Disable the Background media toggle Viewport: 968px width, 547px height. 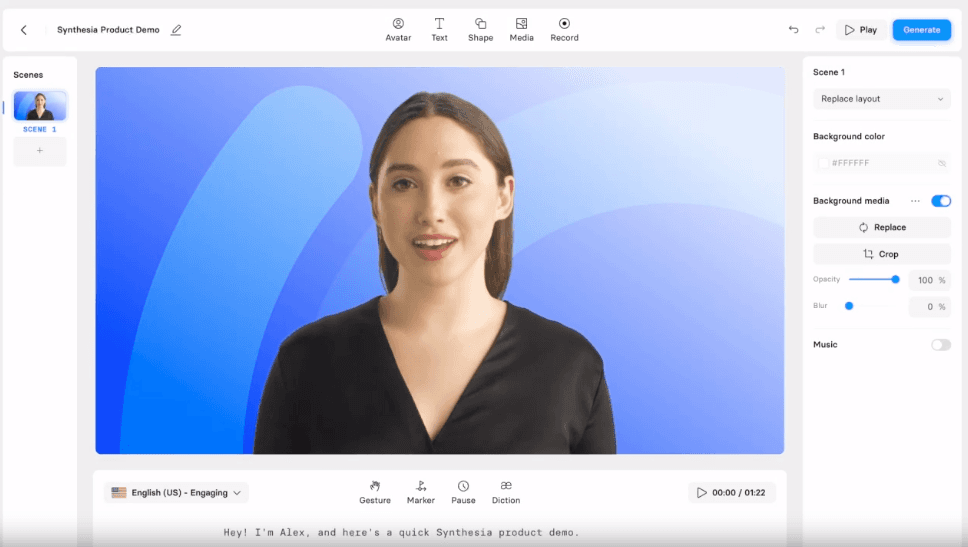(x=940, y=201)
